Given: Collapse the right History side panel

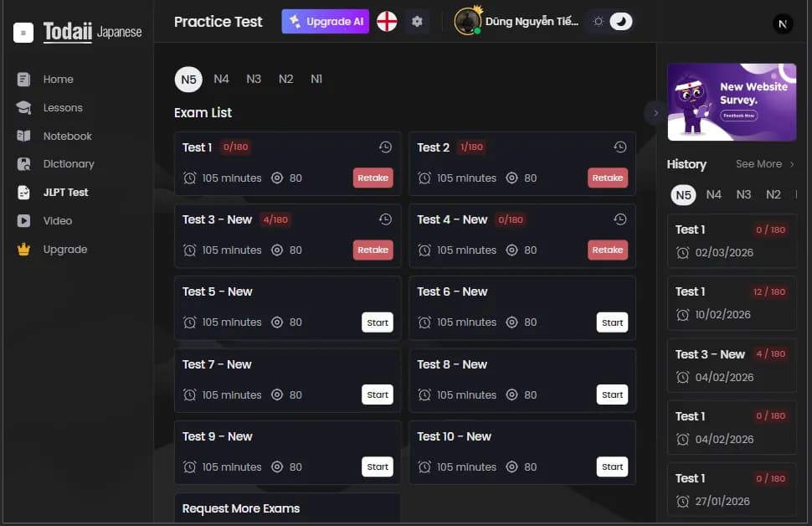Looking at the screenshot, I should [655, 112].
